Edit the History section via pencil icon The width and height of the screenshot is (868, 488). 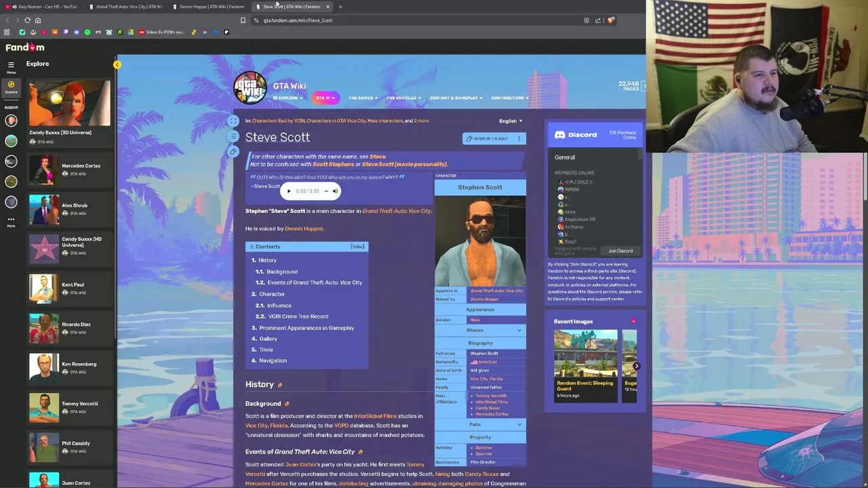(279, 385)
